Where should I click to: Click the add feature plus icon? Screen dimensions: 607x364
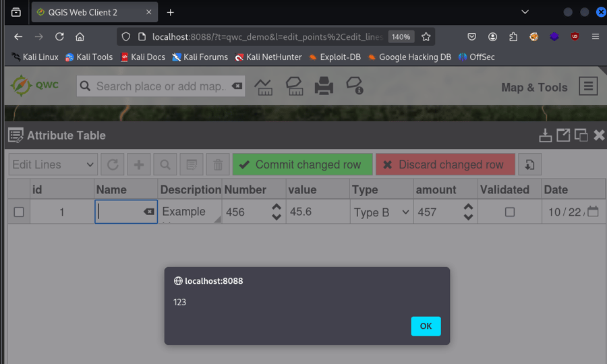[x=139, y=164]
